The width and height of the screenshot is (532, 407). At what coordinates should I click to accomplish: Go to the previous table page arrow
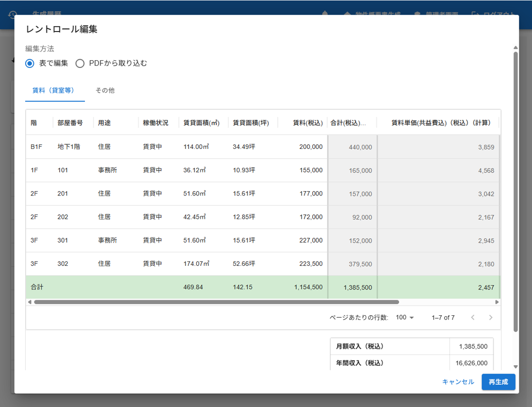pos(473,317)
